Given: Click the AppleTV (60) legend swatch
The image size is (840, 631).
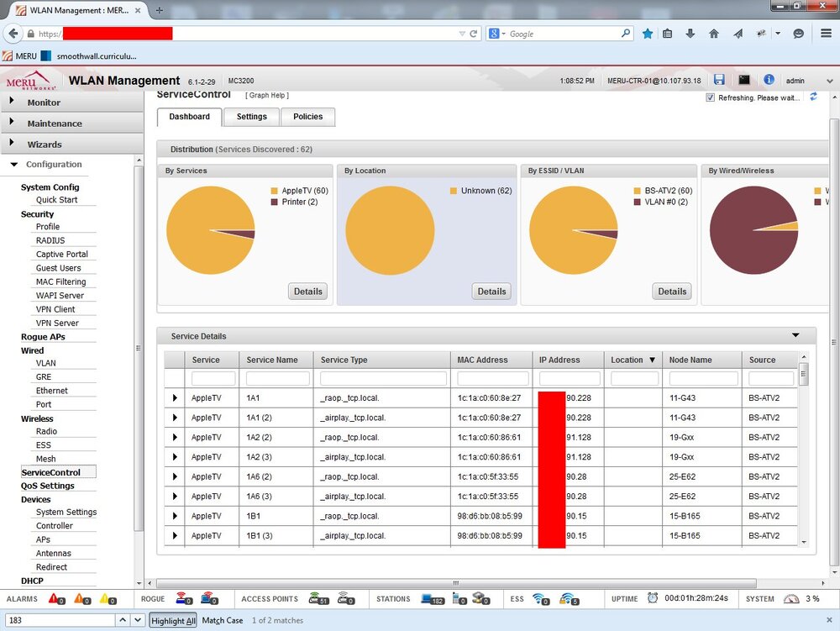Looking at the screenshot, I should [275, 191].
